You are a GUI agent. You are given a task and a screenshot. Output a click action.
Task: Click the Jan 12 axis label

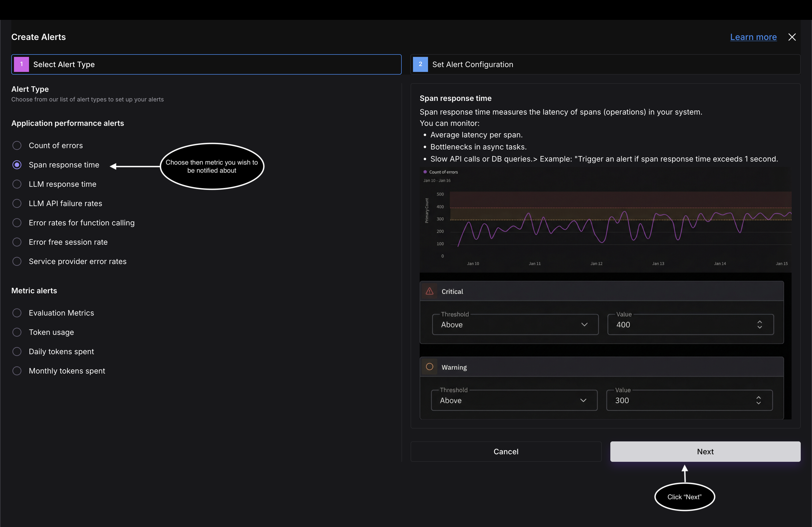(x=596, y=263)
